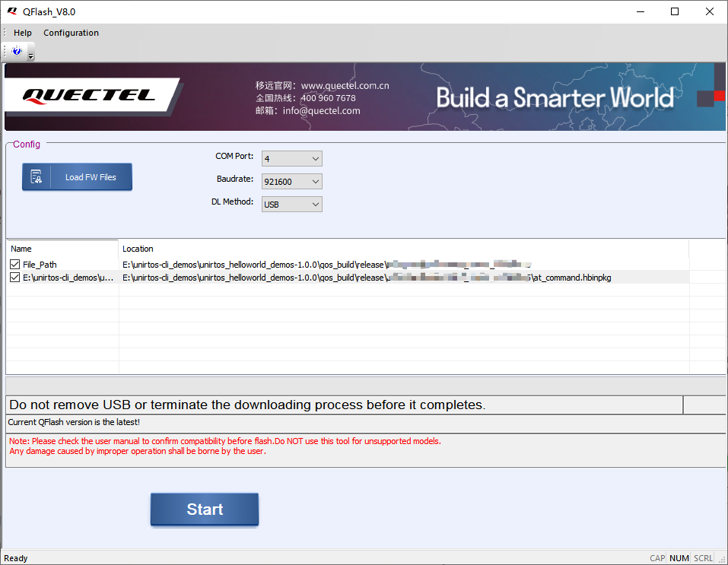
Task: Click the SCRL indicator in status bar
Action: pos(703,558)
